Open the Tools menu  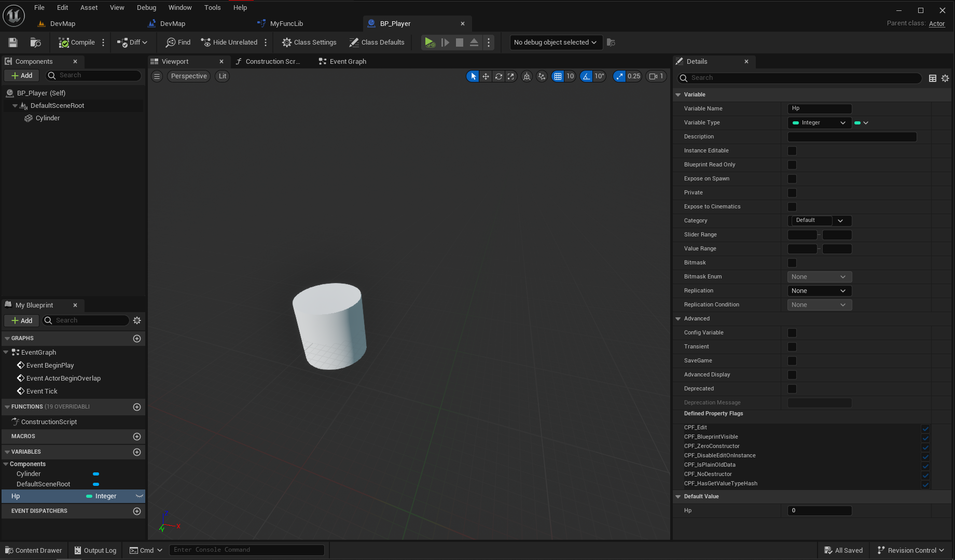click(212, 7)
